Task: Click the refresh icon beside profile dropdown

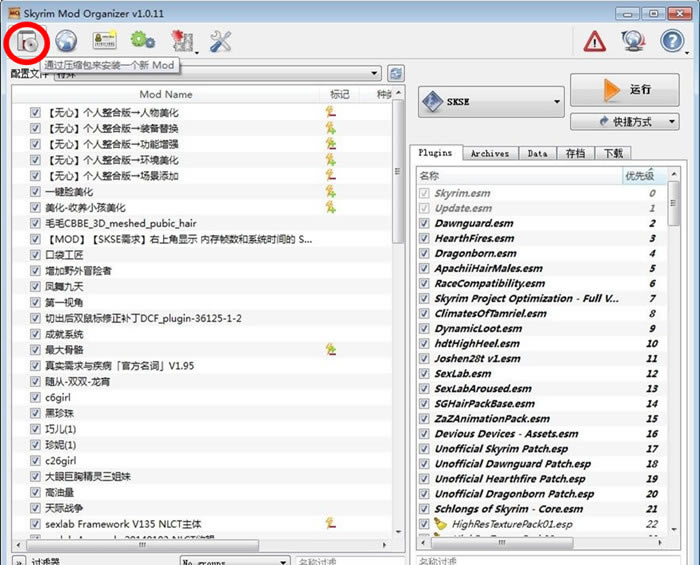Action: (x=396, y=74)
